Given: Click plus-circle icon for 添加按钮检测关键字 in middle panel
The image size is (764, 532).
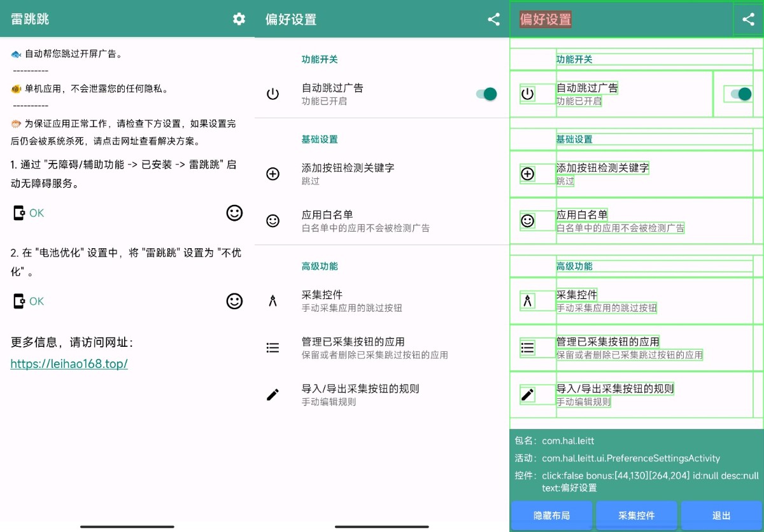Looking at the screenshot, I should point(272,174).
